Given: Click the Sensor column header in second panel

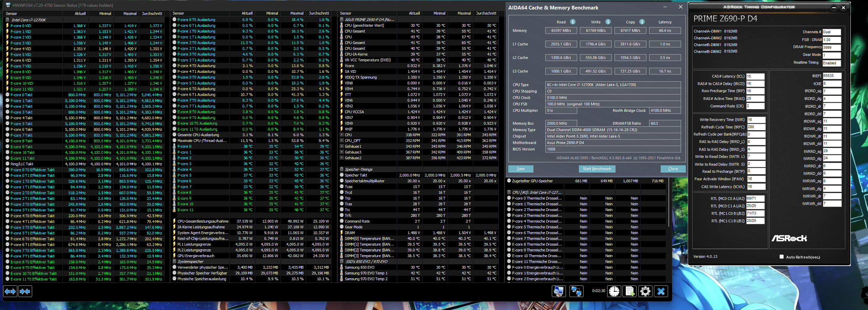Looking at the screenshot, I should [200, 13].
